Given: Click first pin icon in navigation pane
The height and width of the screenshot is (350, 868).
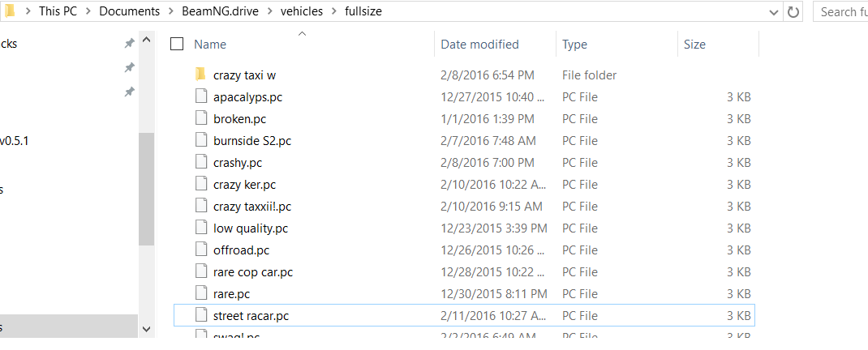Looking at the screenshot, I should (129, 43).
